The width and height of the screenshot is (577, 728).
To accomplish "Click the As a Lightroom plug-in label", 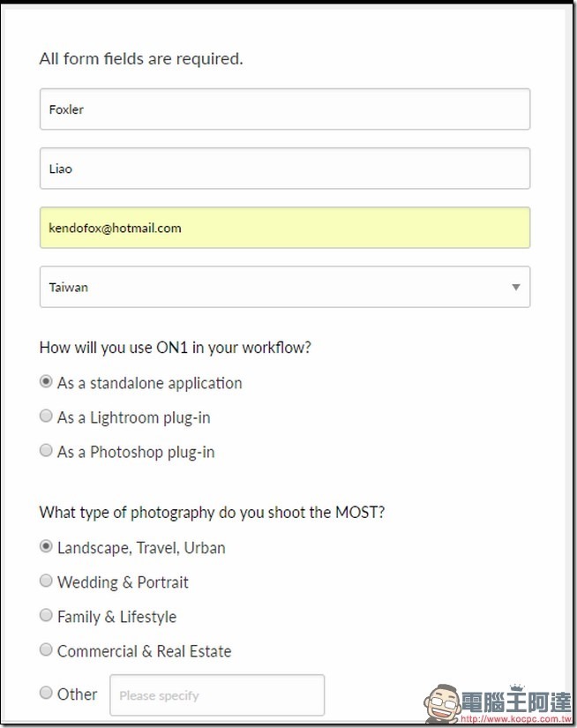I will tap(134, 417).
